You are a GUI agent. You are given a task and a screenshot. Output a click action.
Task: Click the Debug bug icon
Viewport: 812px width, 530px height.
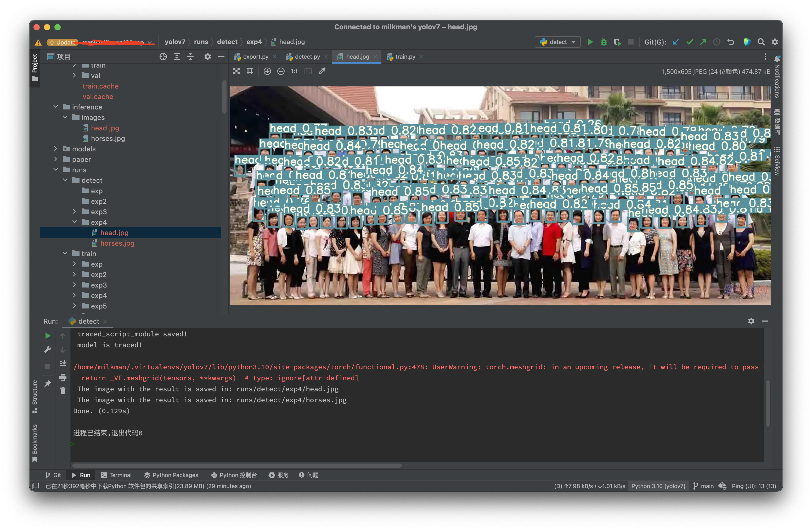pyautogui.click(x=604, y=42)
